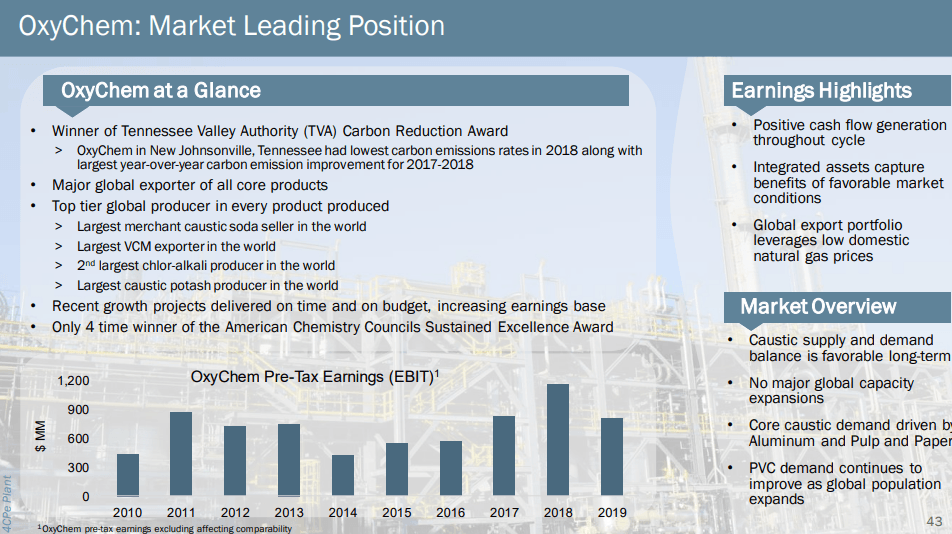Click the 2011 bar in the chart

point(181,454)
